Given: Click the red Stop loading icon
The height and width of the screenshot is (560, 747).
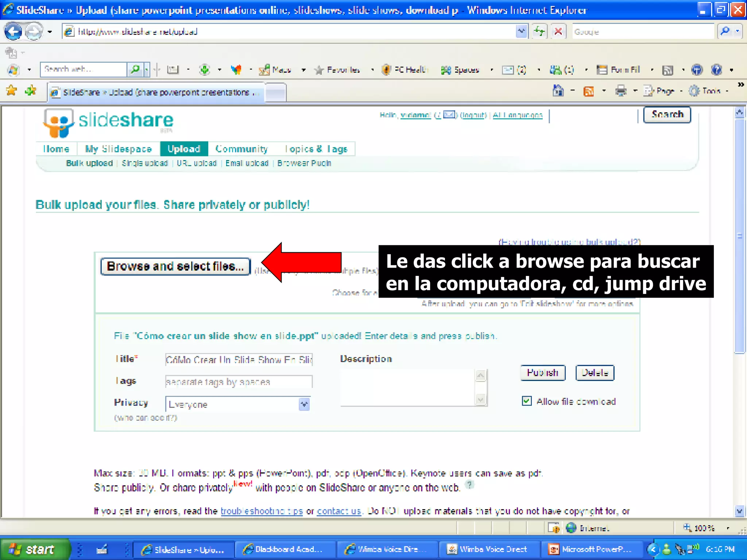Looking at the screenshot, I should click(558, 32).
